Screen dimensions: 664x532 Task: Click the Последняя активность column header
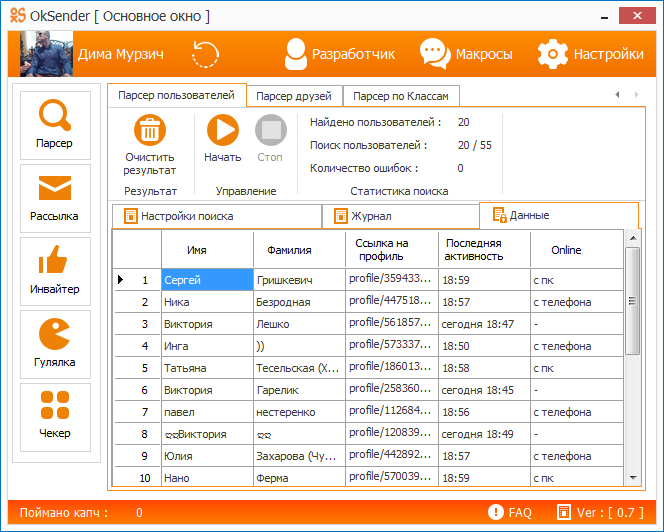pos(484,249)
